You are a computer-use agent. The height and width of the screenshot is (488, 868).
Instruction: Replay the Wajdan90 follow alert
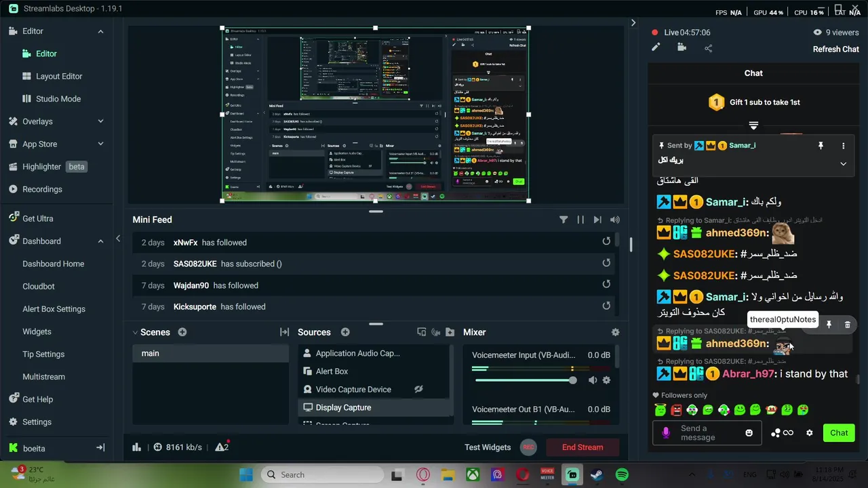pyautogui.click(x=606, y=285)
